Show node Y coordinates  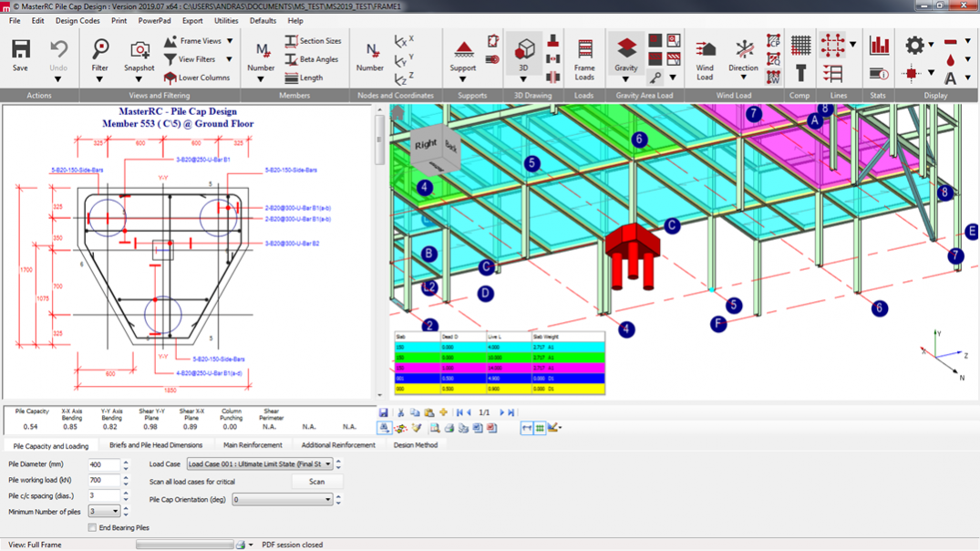pos(404,60)
